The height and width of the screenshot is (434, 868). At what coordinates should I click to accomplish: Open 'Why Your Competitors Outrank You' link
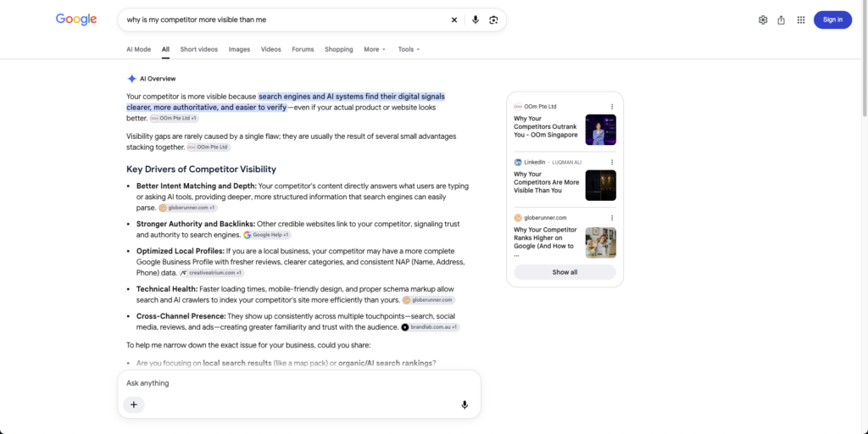[545, 127]
